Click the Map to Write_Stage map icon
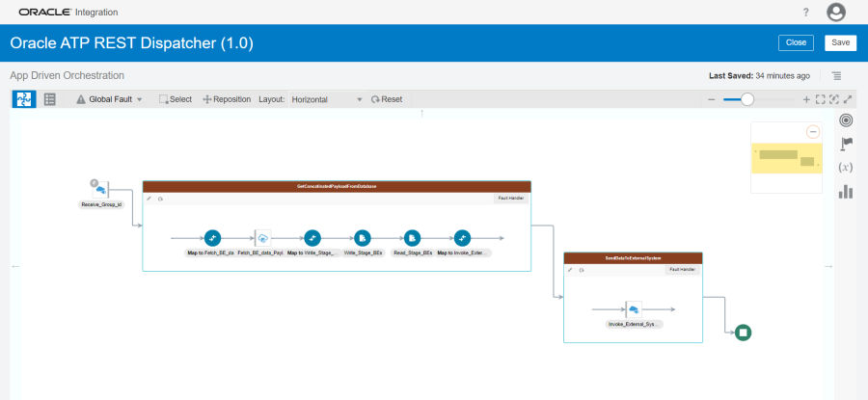 [x=312, y=238]
